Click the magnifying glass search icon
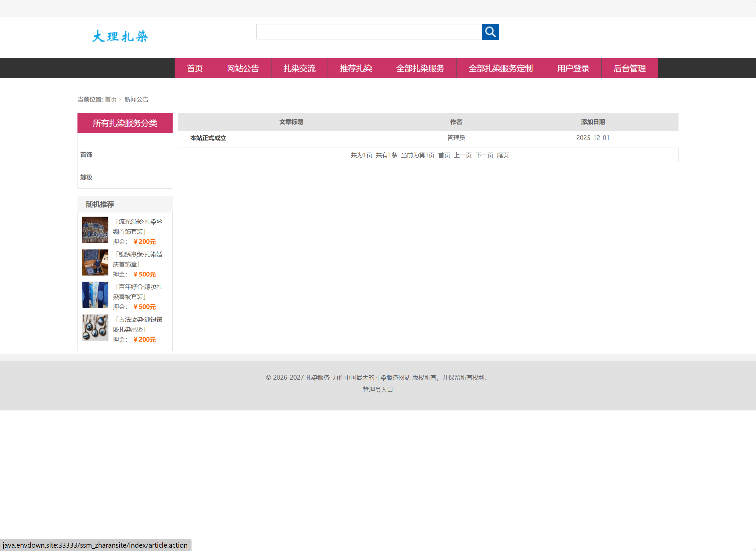Viewport: 756px width, 551px height. 490,32
